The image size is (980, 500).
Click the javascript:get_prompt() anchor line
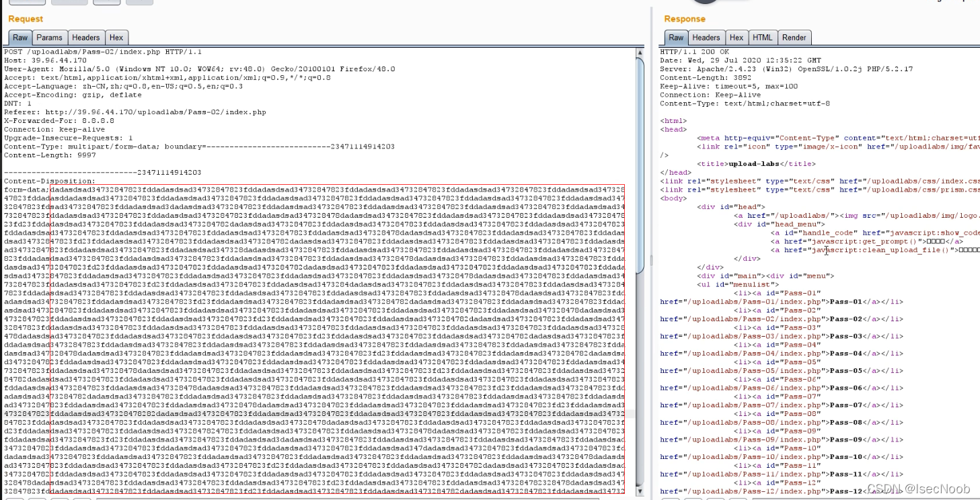867,241
